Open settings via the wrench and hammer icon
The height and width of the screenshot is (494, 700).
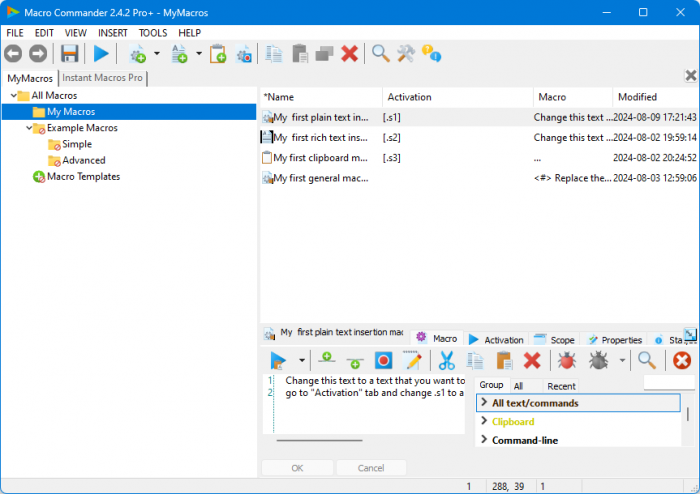(x=406, y=53)
